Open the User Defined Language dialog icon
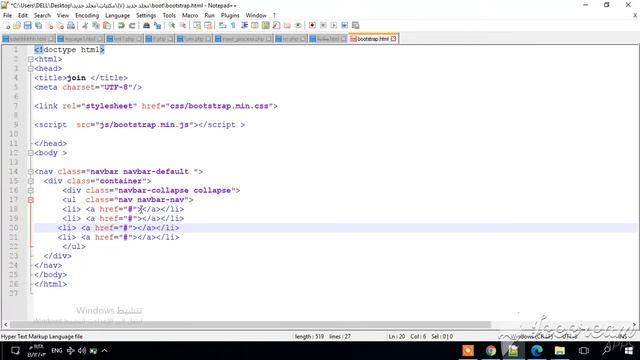640x360 pixels. point(254,25)
